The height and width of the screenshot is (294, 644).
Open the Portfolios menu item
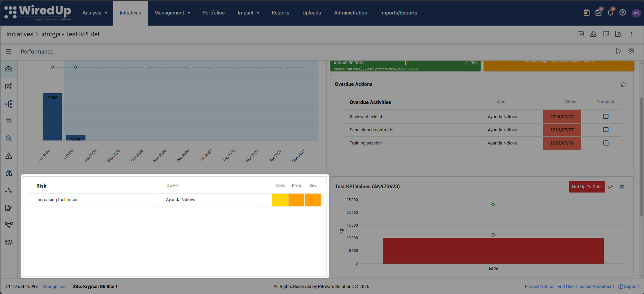[x=213, y=13]
